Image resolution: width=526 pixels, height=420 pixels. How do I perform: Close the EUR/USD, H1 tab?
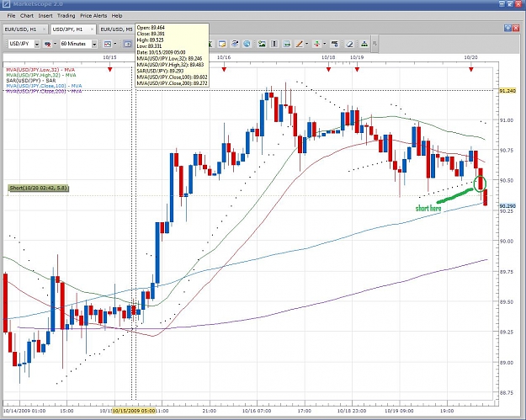(x=44, y=29)
